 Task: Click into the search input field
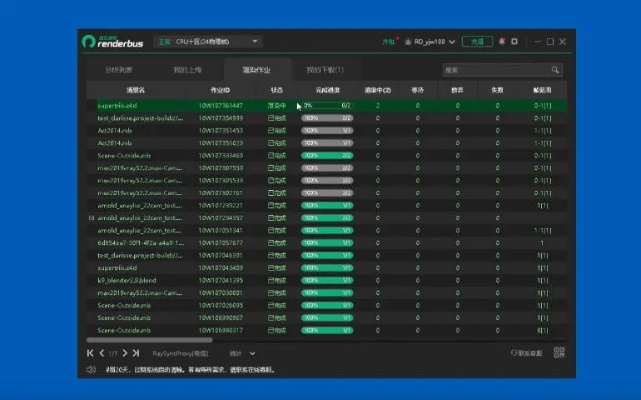click(495, 70)
